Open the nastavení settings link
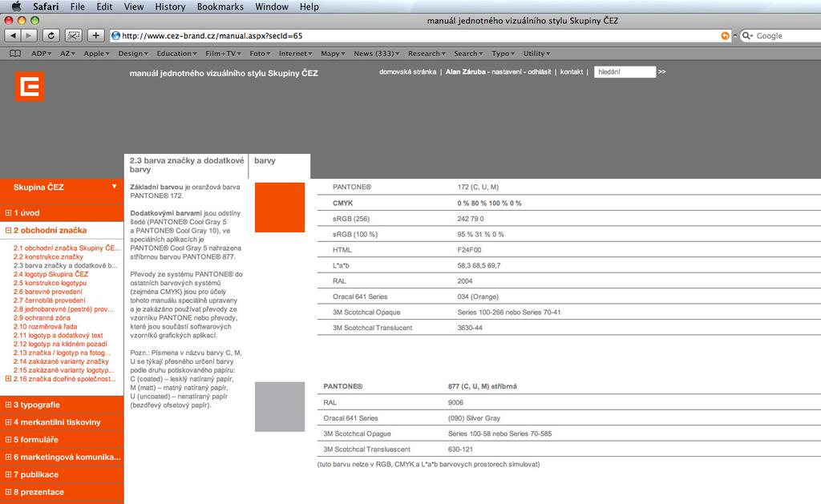 pyautogui.click(x=507, y=71)
